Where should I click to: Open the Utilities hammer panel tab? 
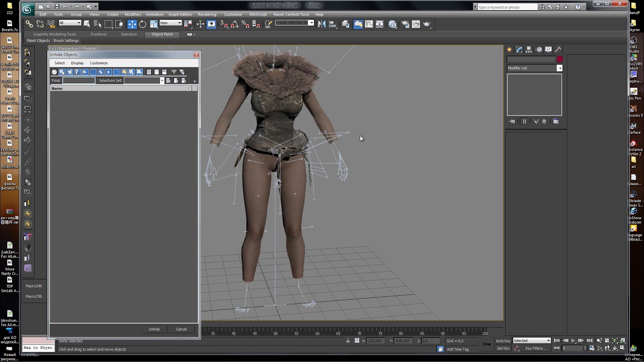coord(557,49)
